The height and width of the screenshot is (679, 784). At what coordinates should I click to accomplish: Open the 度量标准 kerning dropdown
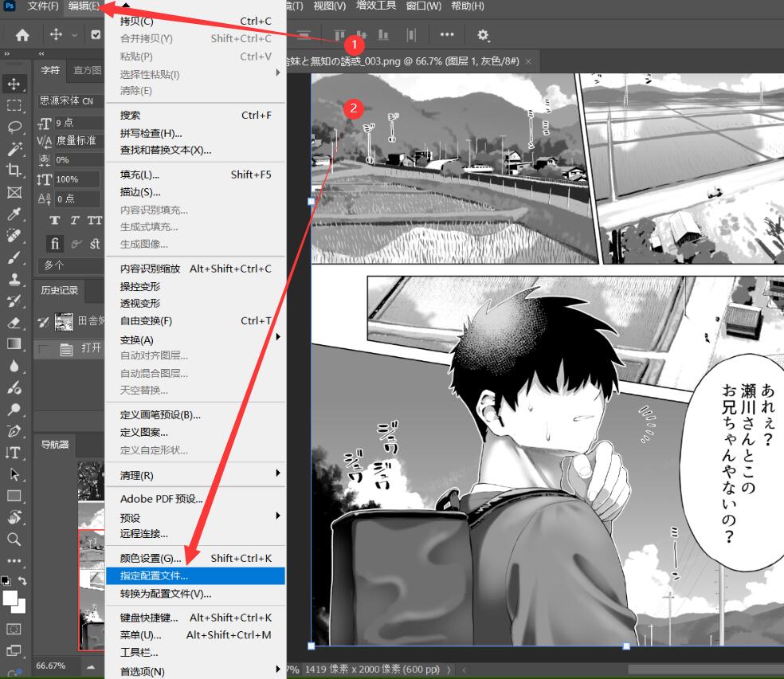79,140
